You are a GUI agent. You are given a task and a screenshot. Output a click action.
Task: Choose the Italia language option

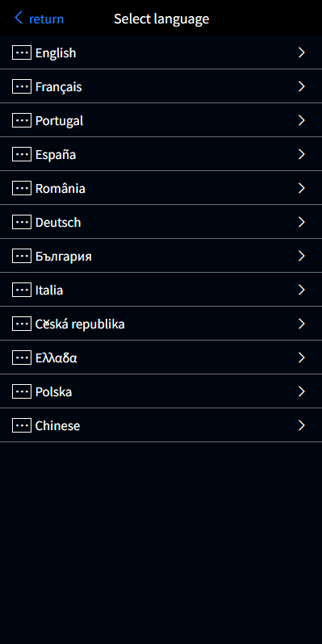point(161,290)
